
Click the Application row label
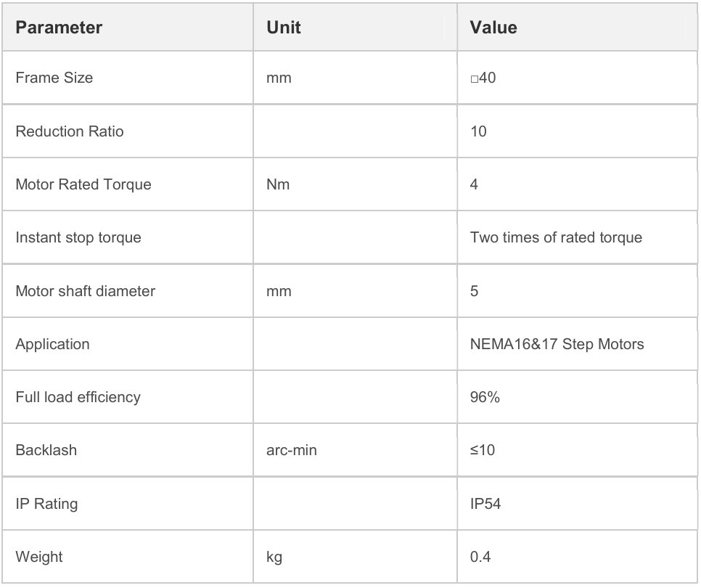52,344
